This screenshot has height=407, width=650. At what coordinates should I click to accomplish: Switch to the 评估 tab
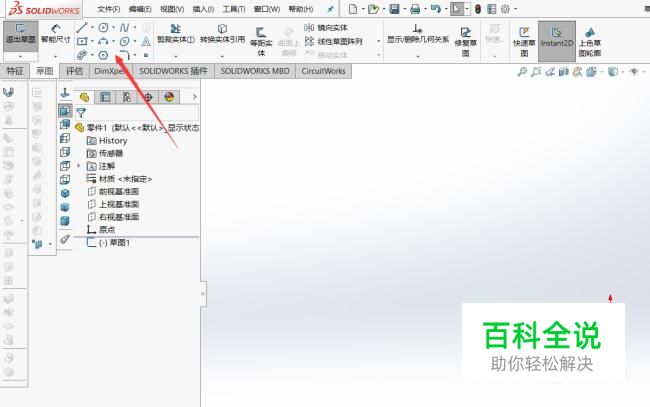pos(75,71)
